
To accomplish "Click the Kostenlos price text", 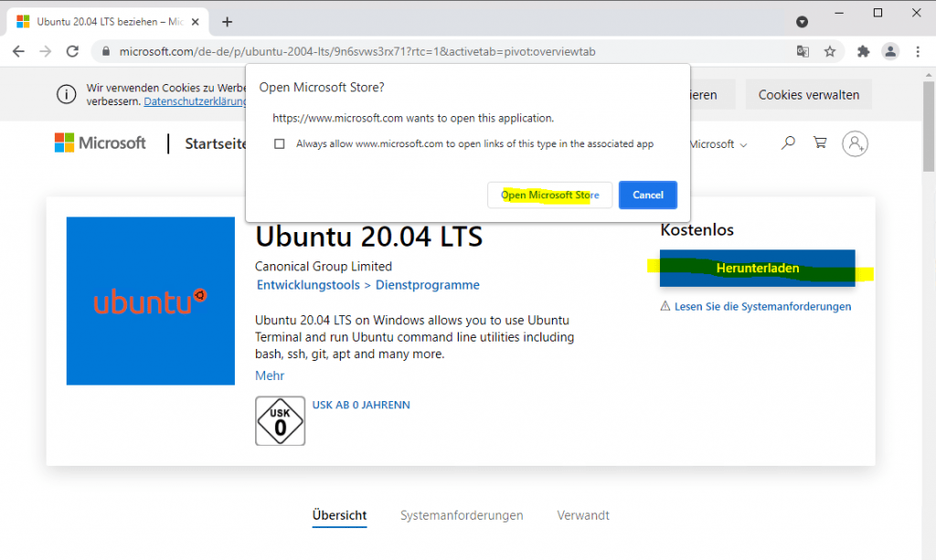I will click(697, 230).
